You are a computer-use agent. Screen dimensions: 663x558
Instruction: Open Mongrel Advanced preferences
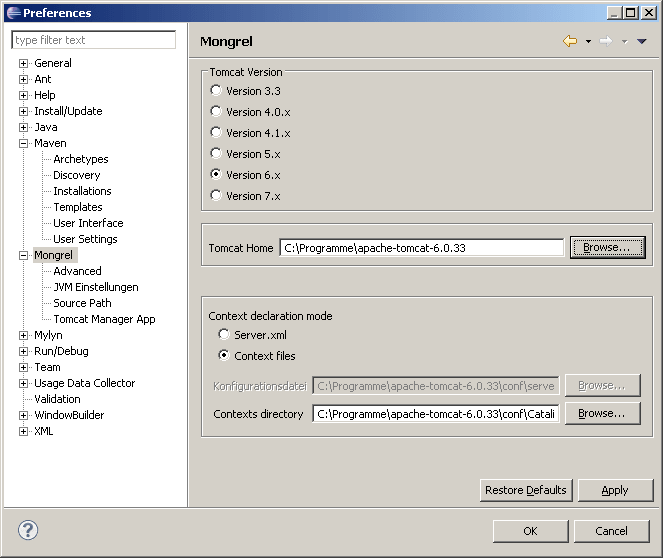(77, 271)
